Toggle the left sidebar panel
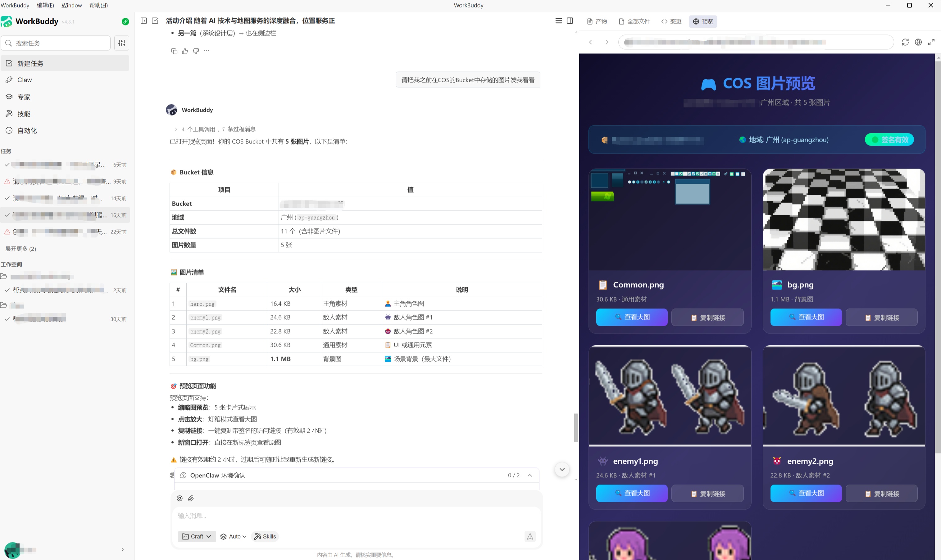Viewport: 941px width, 560px height. [144, 21]
